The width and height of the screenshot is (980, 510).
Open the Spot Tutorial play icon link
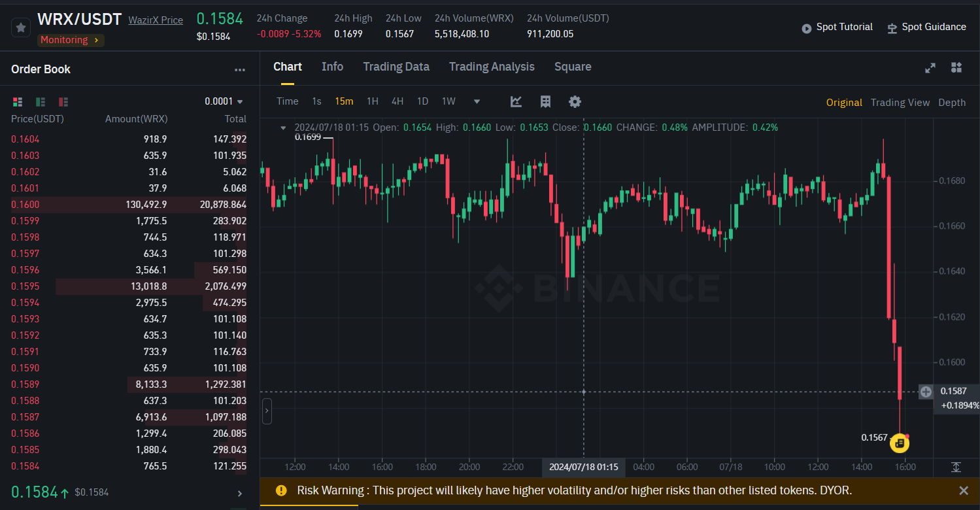[807, 27]
